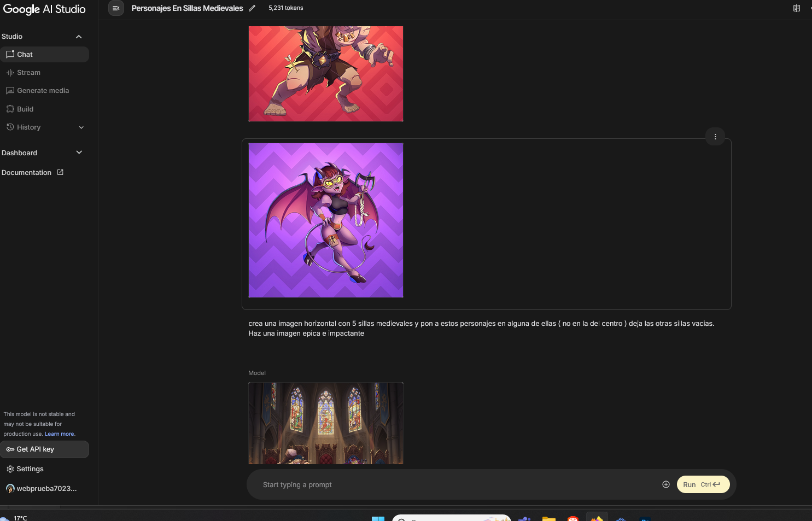Viewport: 812px width, 521px height.
Task: Open the purple bat-winged character image
Action: click(x=326, y=220)
